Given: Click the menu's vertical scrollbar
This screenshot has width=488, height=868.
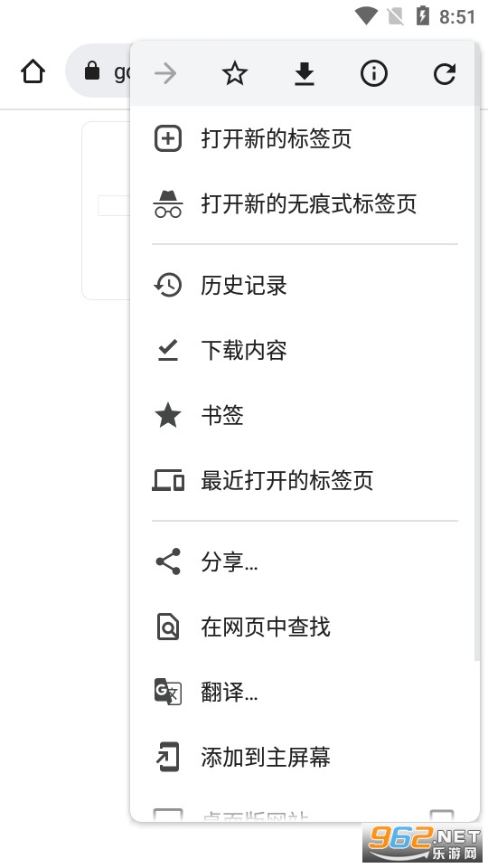Looking at the screenshot, I should (x=477, y=382).
